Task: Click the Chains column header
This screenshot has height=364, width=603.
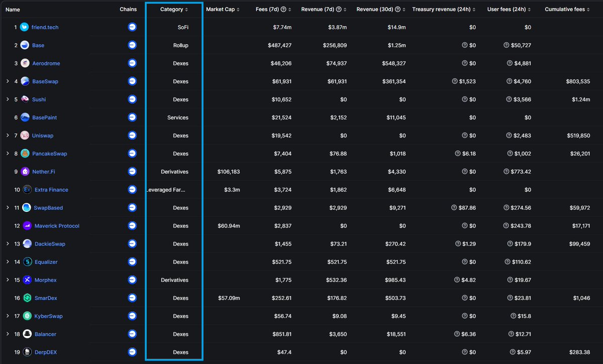Action: [x=128, y=9]
